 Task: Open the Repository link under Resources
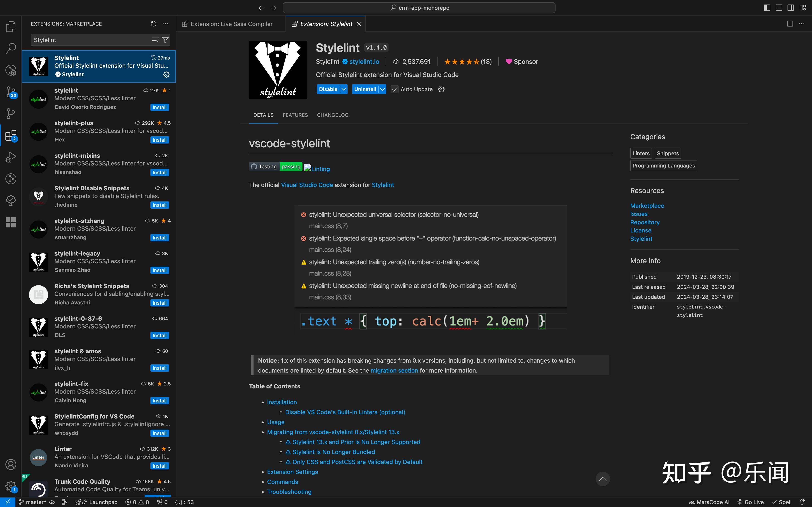tap(645, 222)
